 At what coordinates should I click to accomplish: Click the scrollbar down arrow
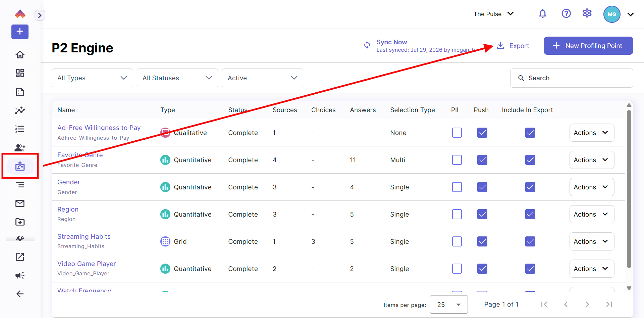tap(629, 288)
